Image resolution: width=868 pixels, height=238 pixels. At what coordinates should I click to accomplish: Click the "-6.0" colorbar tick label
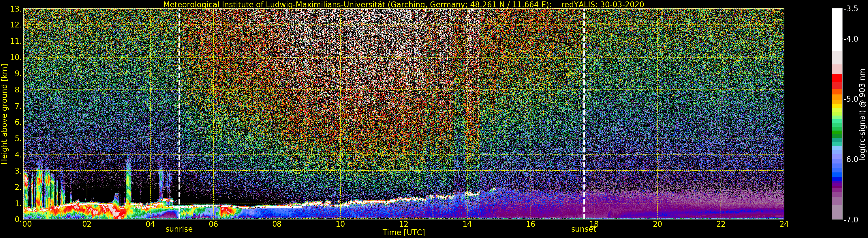click(851, 159)
